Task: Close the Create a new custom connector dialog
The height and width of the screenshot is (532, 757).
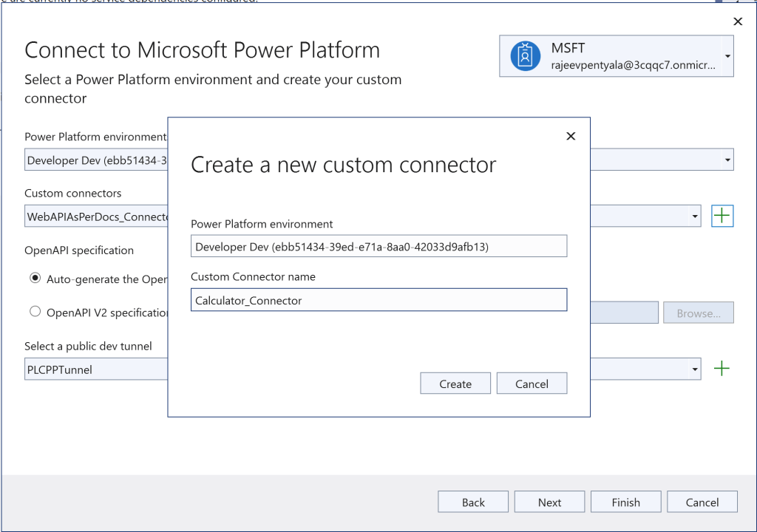Action: click(570, 136)
